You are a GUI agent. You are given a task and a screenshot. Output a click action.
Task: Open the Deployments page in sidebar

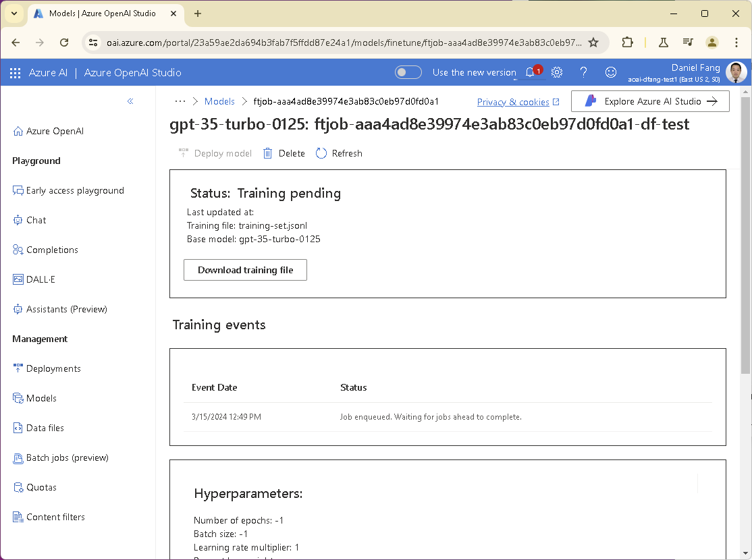47,368
